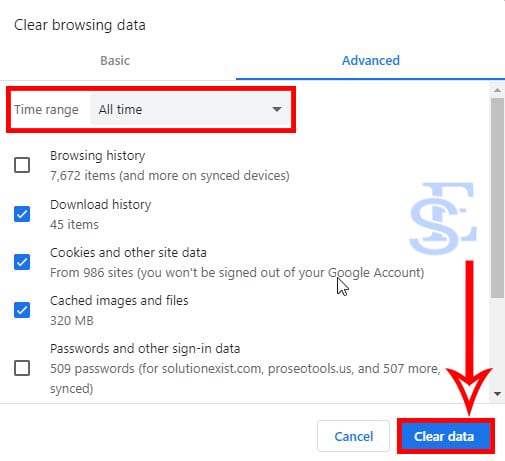
Task: Click the Browsing history label
Action: [x=98, y=156]
